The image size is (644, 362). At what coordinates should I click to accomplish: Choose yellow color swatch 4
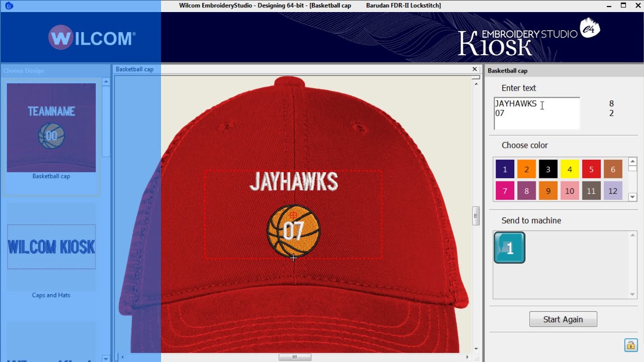[570, 169]
